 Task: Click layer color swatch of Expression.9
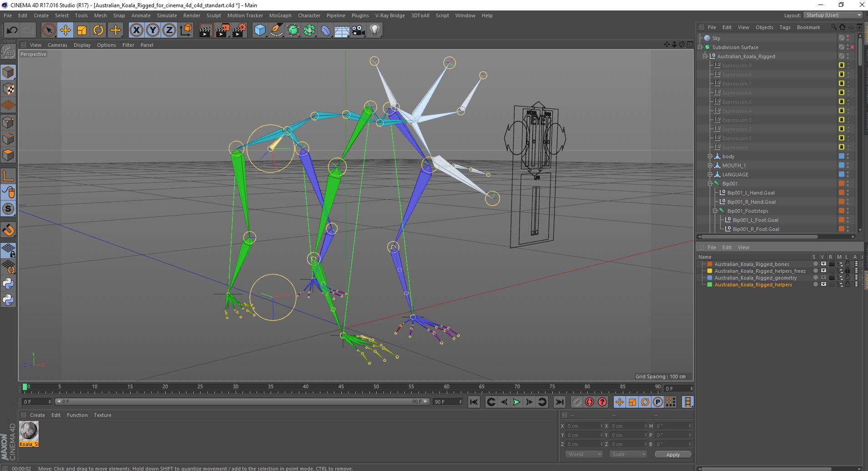click(841, 65)
